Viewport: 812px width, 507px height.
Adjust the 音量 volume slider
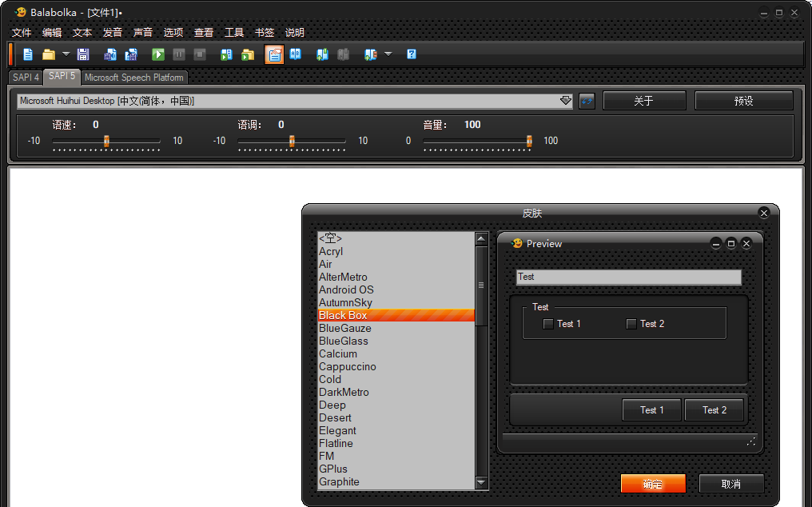529,141
